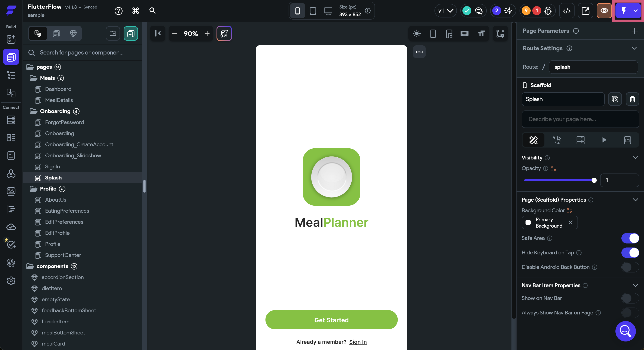Image resolution: width=644 pixels, height=350 pixels.
Task: Select the tablet device size icon
Action: point(313,11)
